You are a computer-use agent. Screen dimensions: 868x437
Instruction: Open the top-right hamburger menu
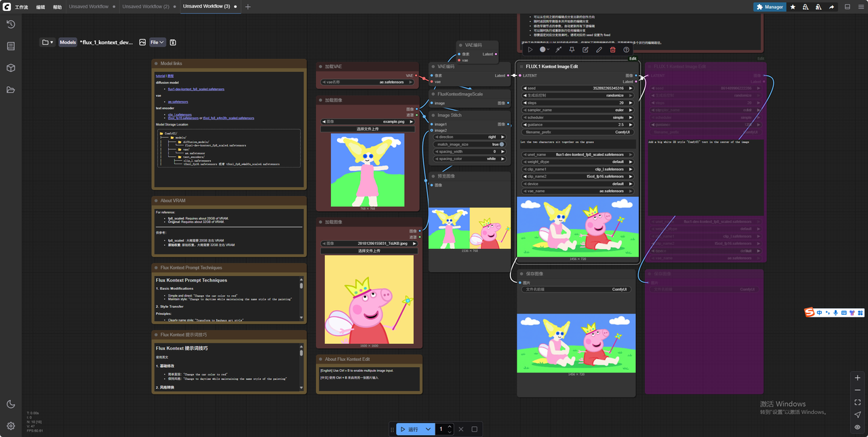click(861, 7)
